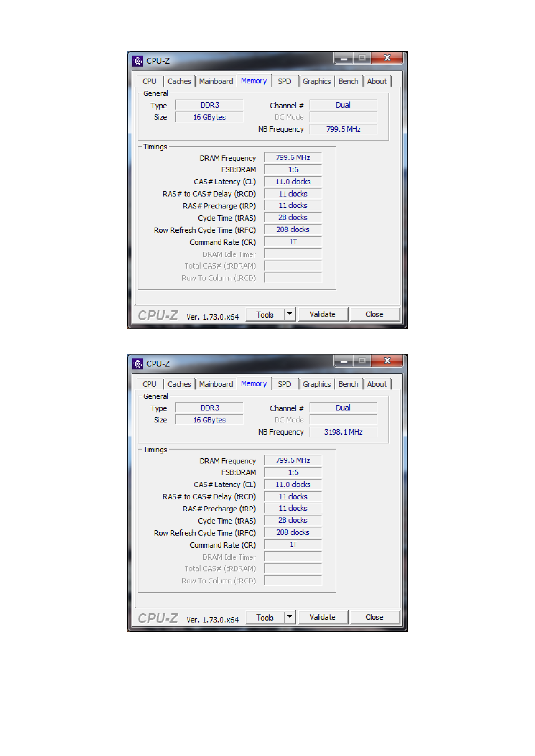This screenshot has height=756, width=535.
Task: Switch to Mainboard tab in upper window
Action: coord(216,81)
